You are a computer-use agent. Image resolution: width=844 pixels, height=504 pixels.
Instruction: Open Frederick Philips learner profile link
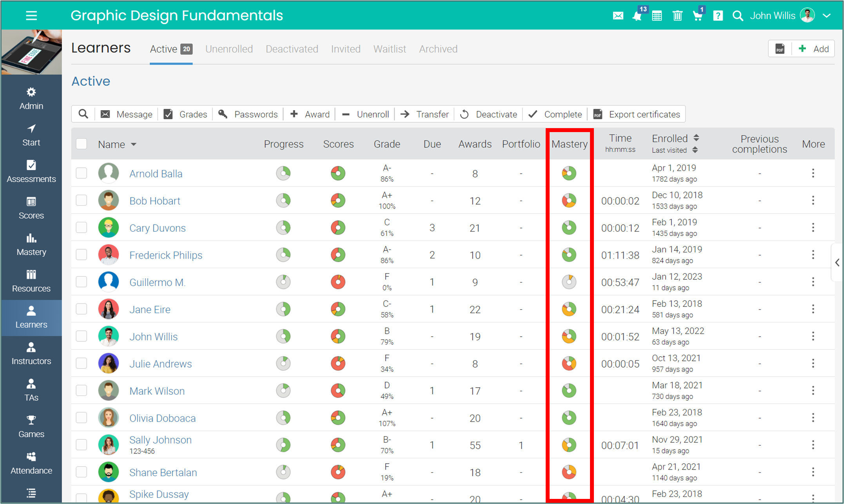(165, 255)
